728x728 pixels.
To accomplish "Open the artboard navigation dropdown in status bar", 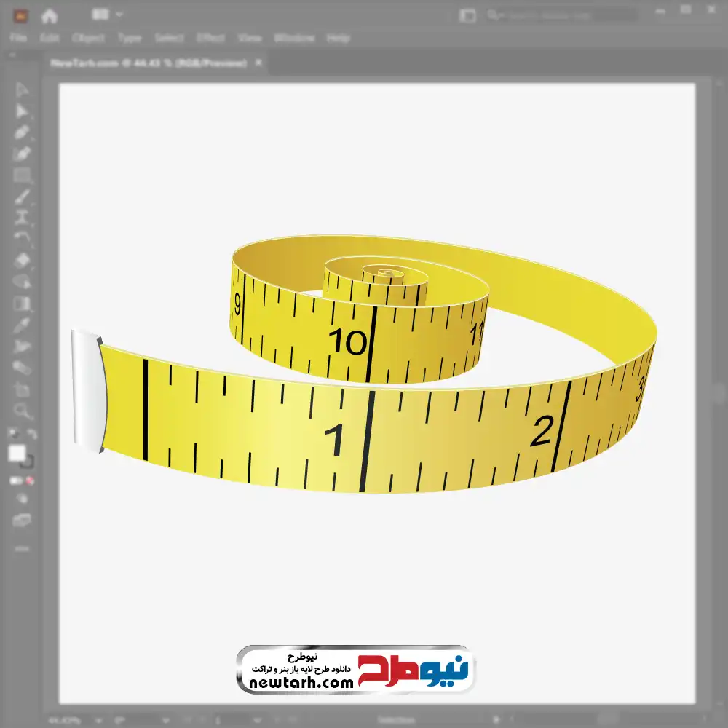I will [x=258, y=721].
